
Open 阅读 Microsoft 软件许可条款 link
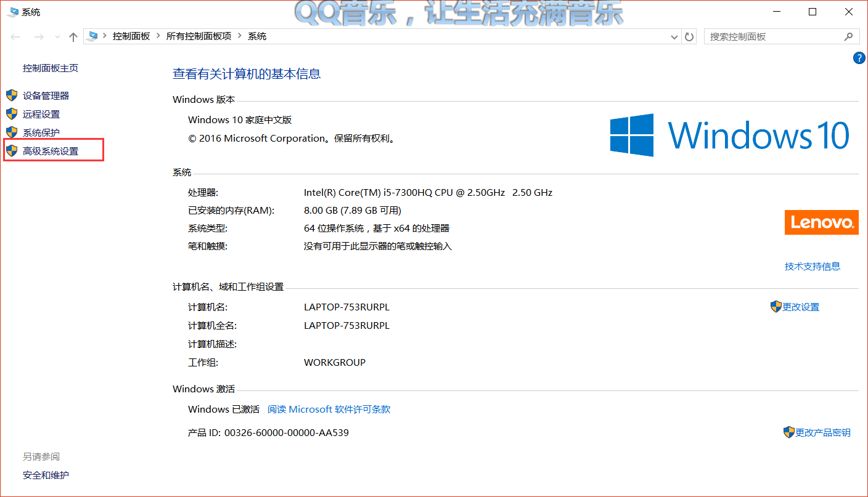coord(329,410)
